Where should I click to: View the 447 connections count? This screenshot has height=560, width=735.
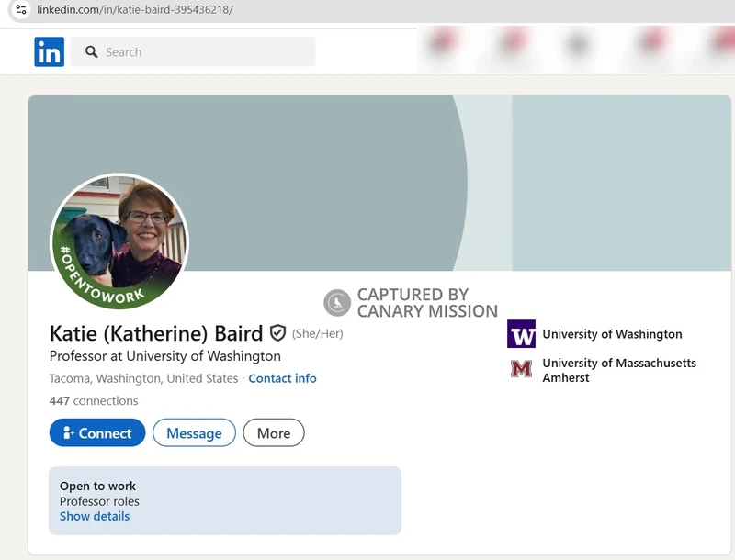tap(94, 401)
